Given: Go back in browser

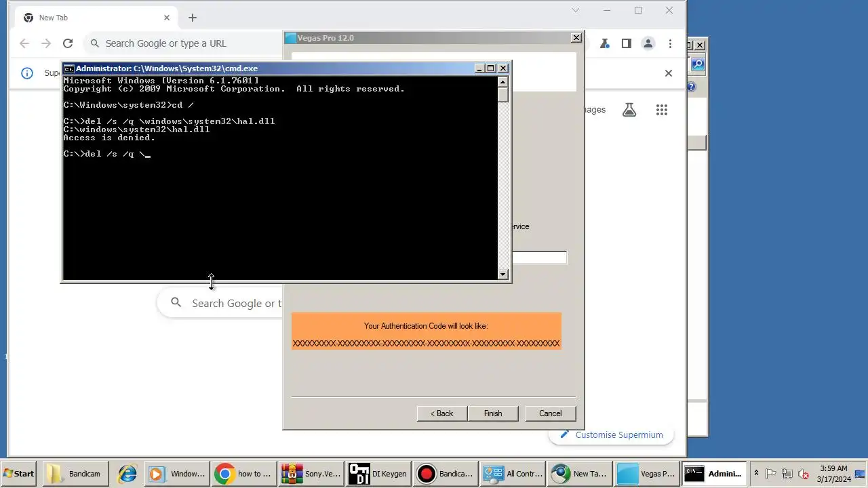Looking at the screenshot, I should point(24,43).
